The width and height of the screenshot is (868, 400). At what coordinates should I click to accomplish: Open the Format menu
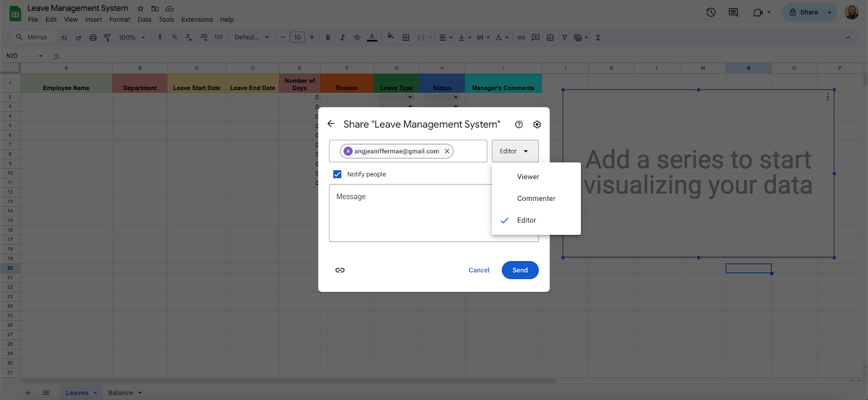point(120,20)
